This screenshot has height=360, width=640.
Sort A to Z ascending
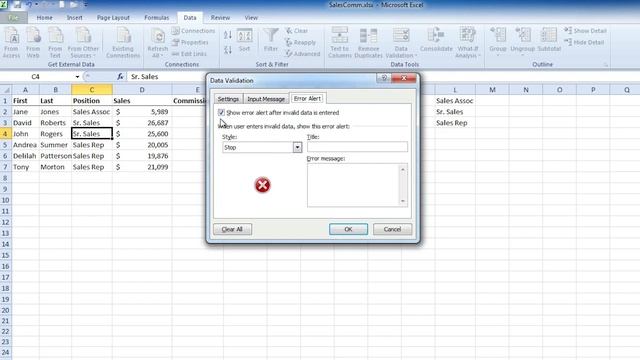[x=228, y=35]
